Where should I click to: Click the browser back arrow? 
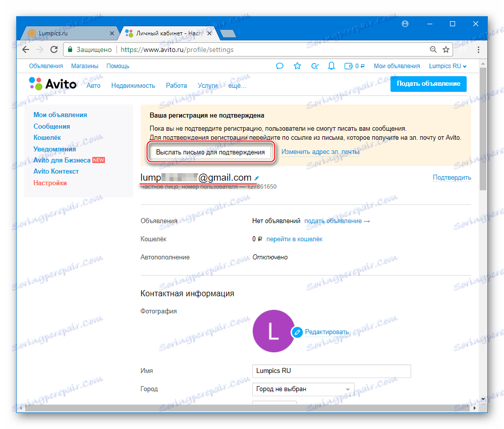[26, 49]
